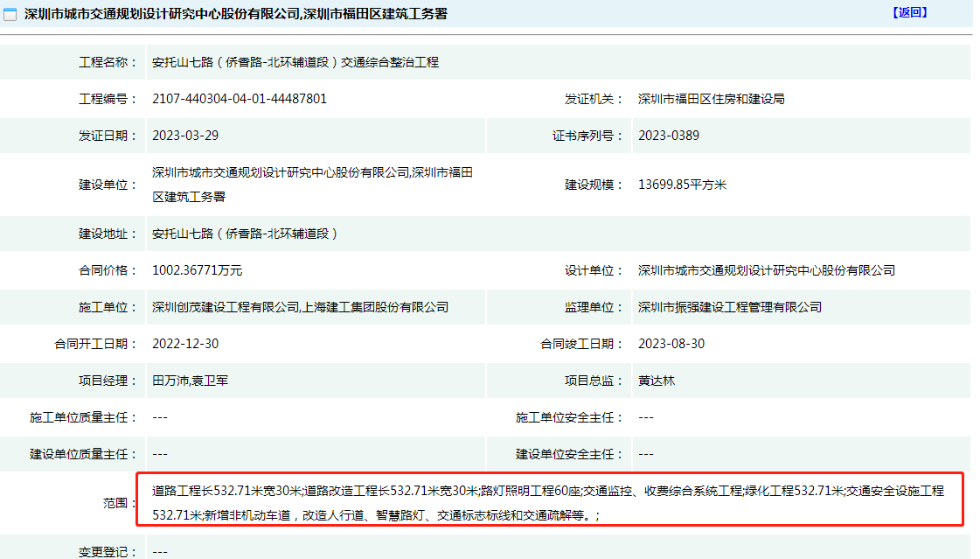Click the company names header title
The width and height of the screenshot is (980, 559).
(x=235, y=14)
